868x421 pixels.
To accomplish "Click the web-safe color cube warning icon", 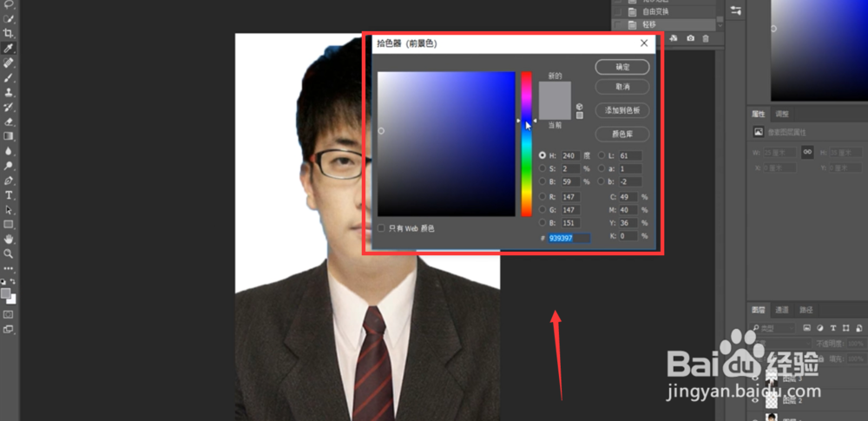I will point(580,107).
